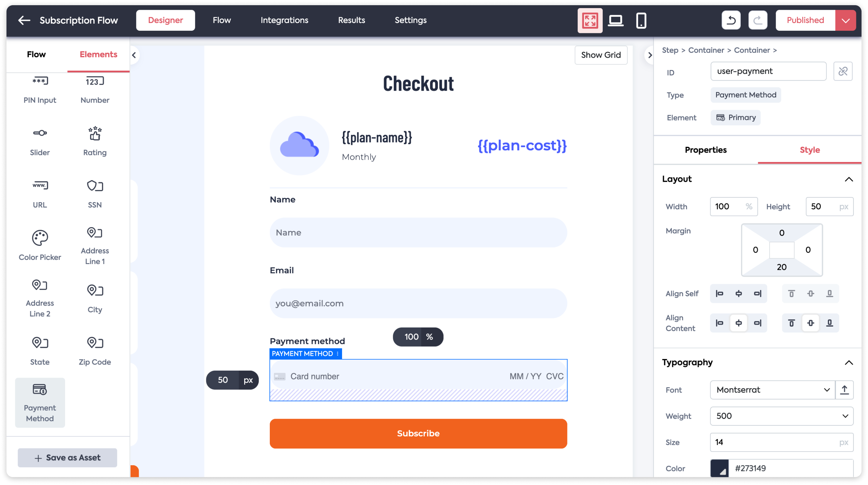The image size is (868, 485).
Task: Toggle Align Self horizontal center
Action: [x=738, y=294]
